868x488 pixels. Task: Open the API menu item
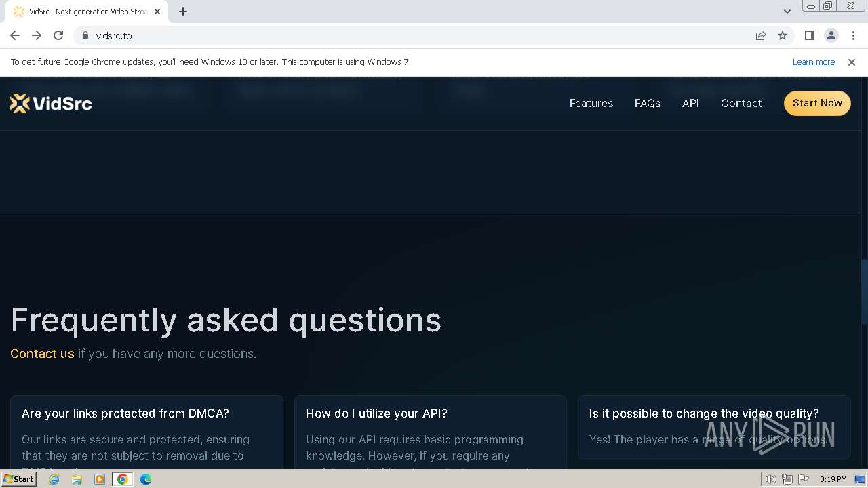tap(690, 103)
